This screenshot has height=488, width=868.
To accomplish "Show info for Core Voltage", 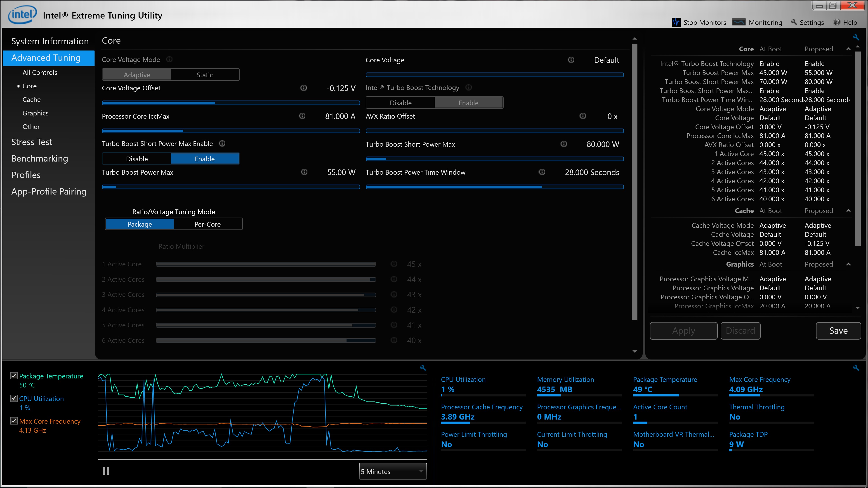I will pos(571,60).
